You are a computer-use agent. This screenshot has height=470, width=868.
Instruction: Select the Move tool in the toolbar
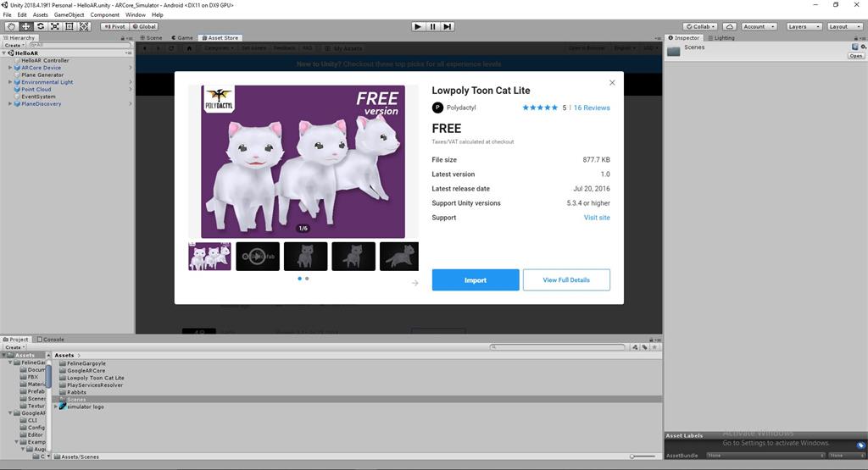tap(25, 26)
